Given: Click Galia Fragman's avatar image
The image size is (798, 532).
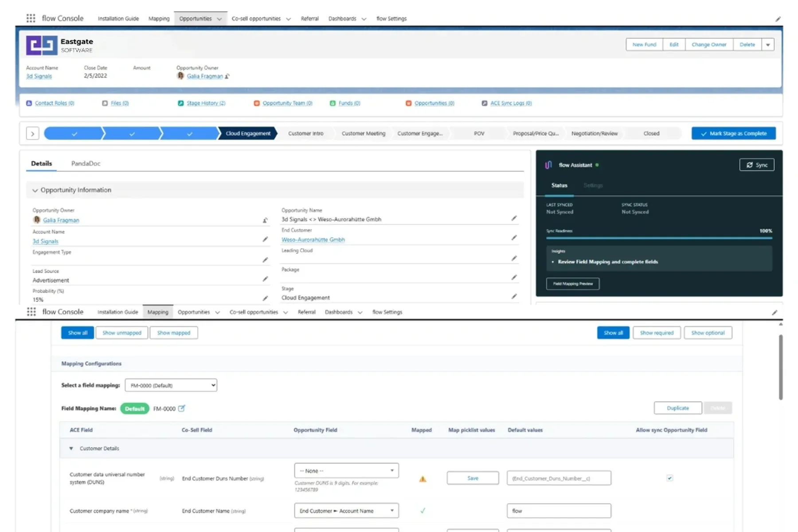Looking at the screenshot, I should click(37, 220).
